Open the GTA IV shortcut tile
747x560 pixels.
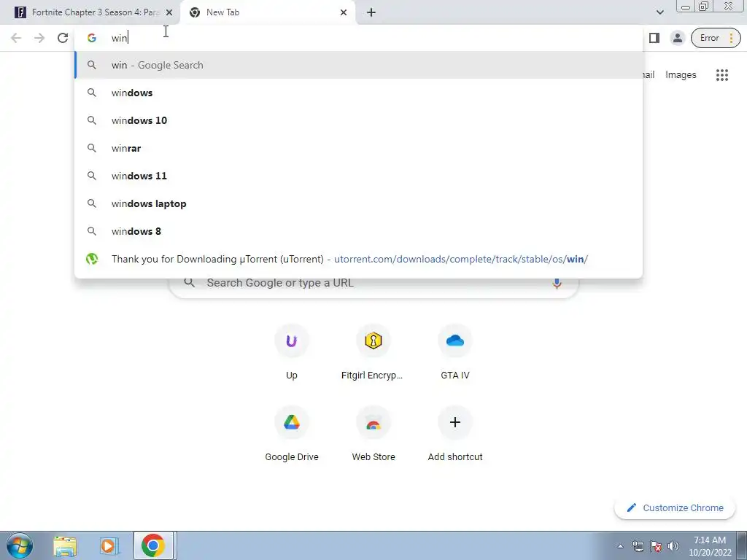[455, 352]
